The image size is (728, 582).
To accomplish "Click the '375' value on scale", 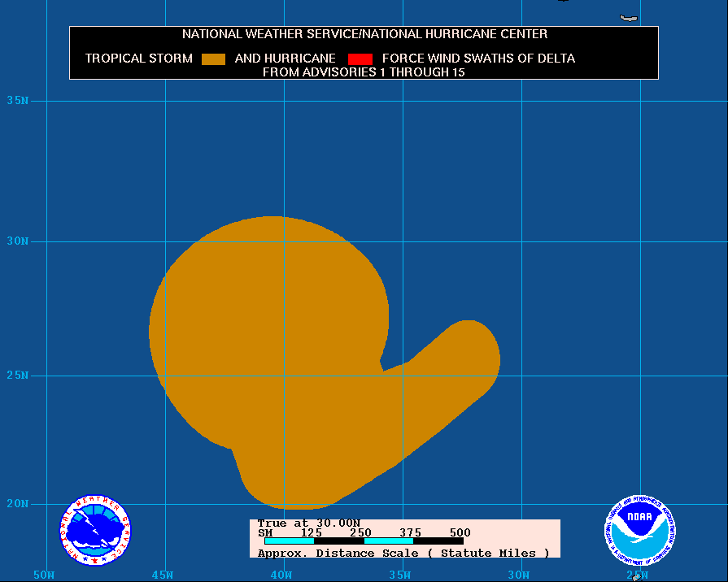I will [411, 532].
